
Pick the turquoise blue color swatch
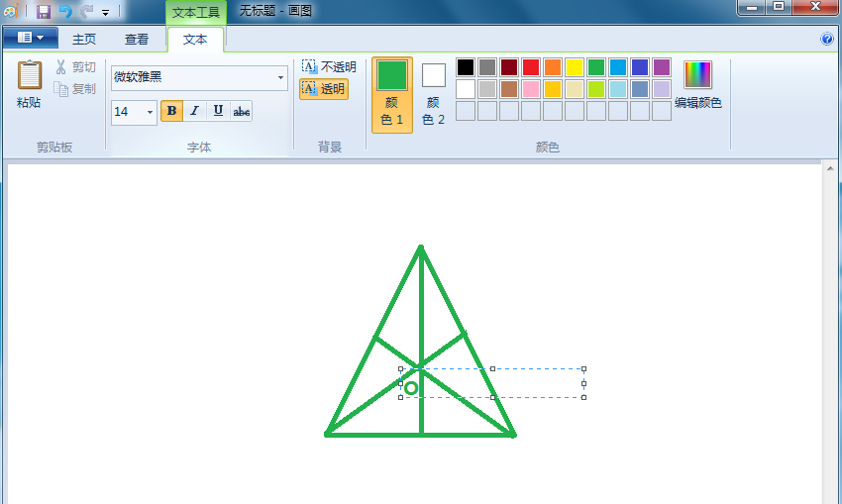tap(618, 67)
